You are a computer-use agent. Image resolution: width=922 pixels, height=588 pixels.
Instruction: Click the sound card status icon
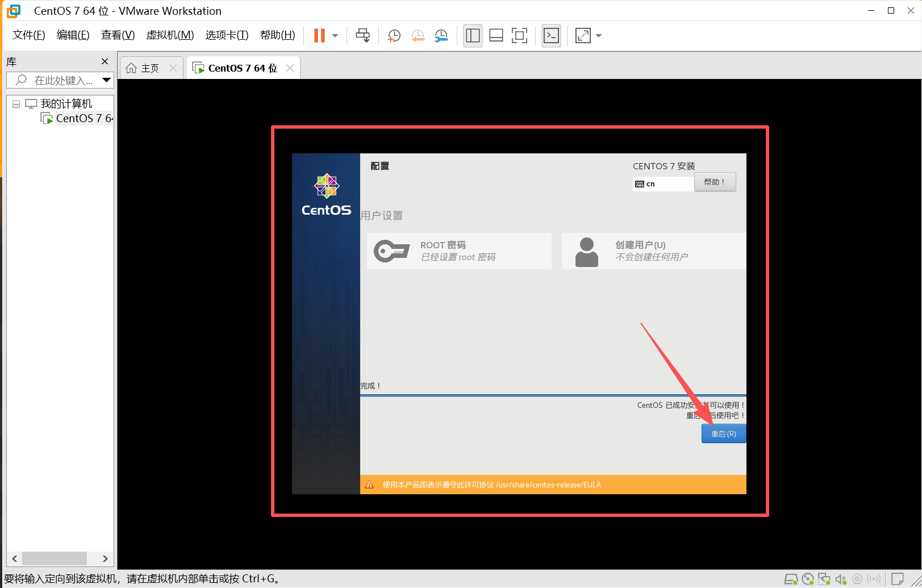[x=841, y=579]
